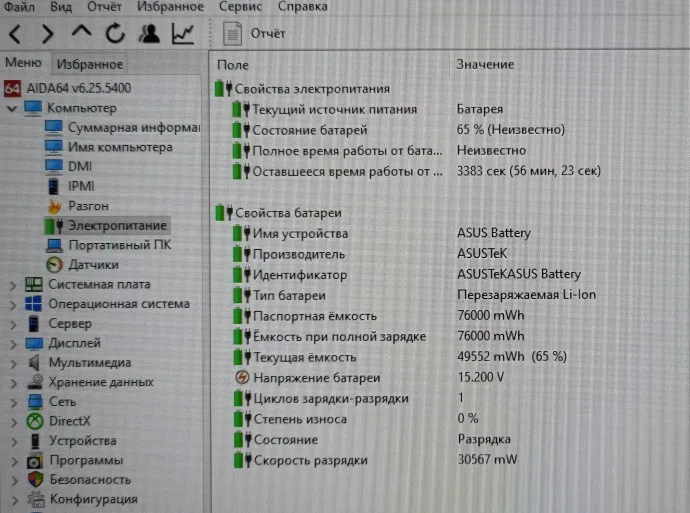This screenshot has height=513, width=690.
Task: Select the Операционная система Windows icon
Action: coord(34,304)
